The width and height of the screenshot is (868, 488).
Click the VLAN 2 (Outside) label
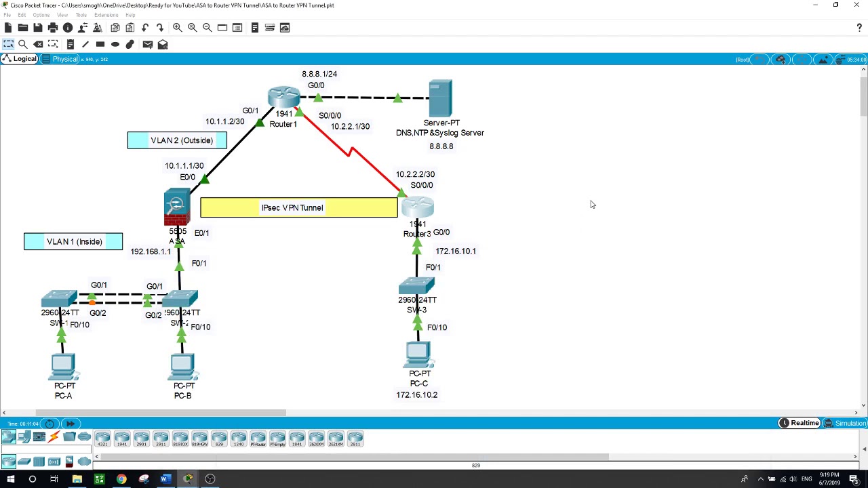point(182,140)
